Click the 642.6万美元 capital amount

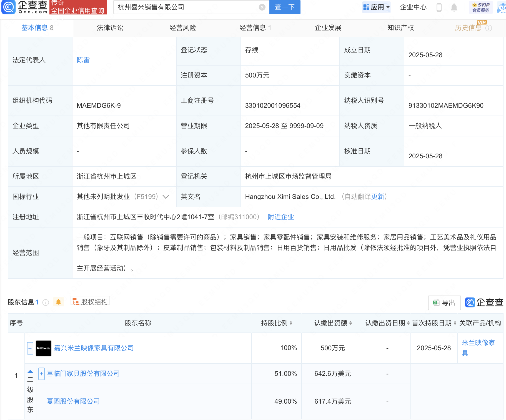[x=333, y=374]
